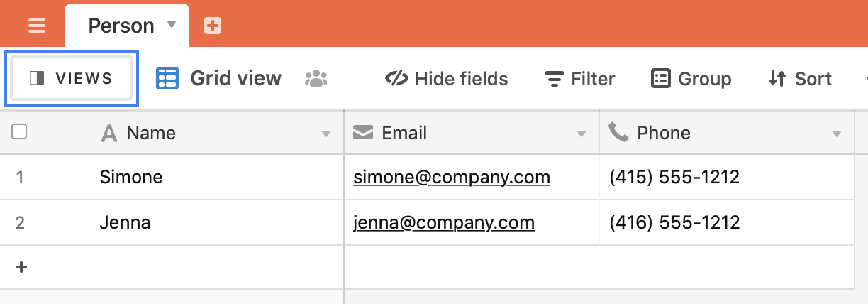Select the Person table tab

point(121,26)
